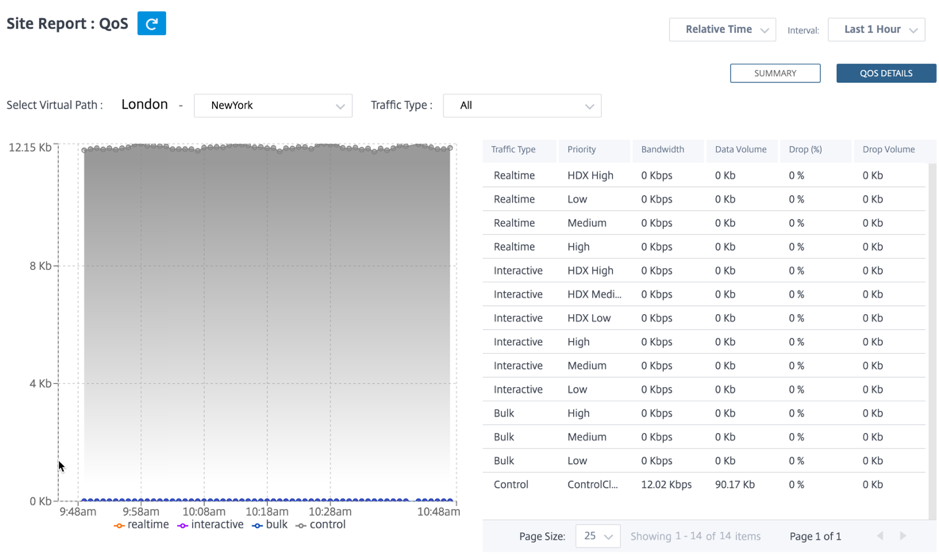Click the 10:48am time axis label
939x556 pixels.
438,512
